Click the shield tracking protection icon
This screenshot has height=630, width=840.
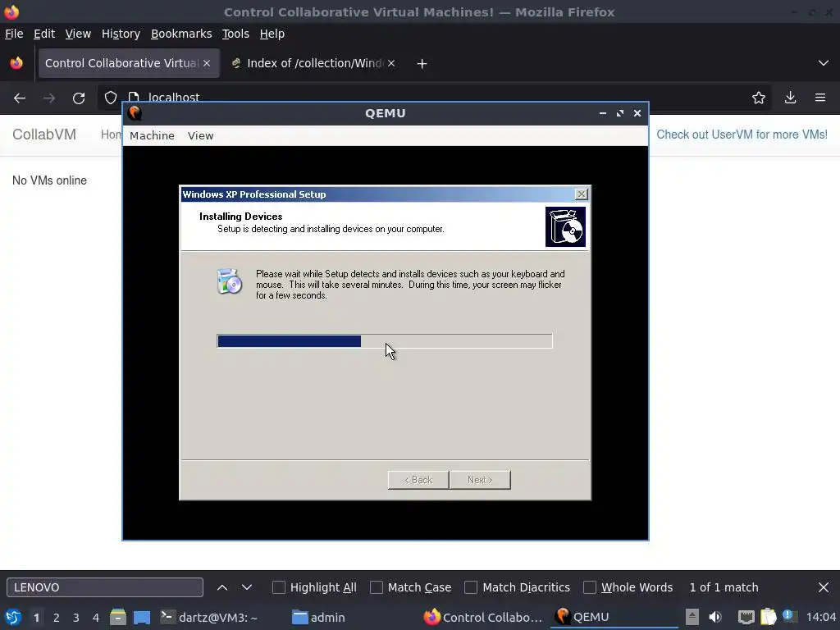point(111,98)
